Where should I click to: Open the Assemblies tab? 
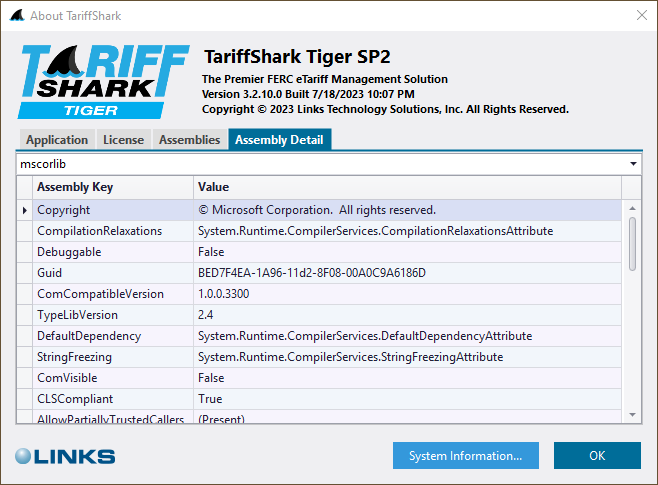pos(189,140)
